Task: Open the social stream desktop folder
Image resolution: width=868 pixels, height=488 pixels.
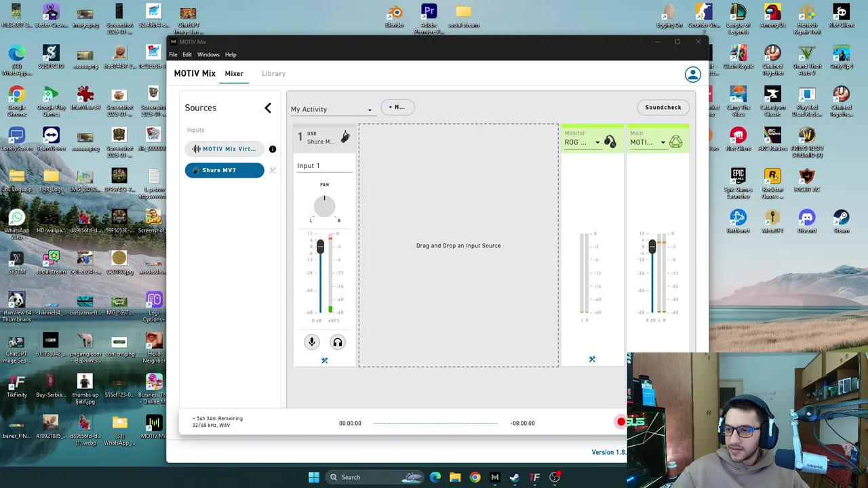Action: [x=463, y=16]
